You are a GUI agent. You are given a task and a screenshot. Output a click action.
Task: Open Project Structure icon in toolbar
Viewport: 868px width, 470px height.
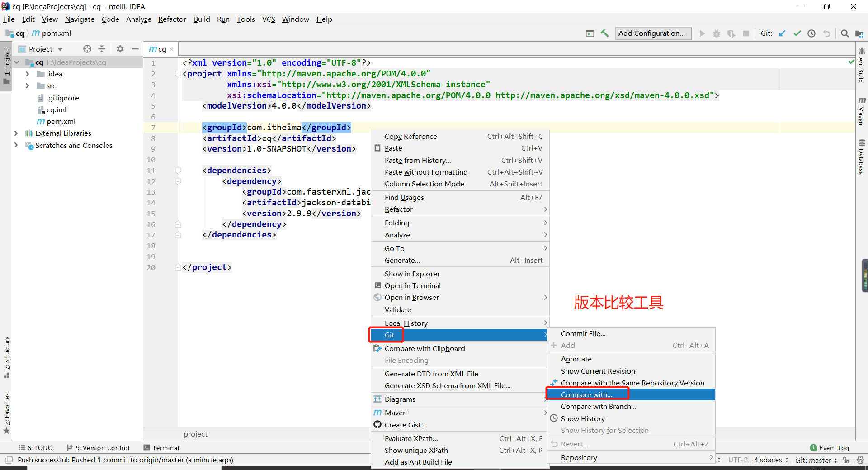click(859, 33)
